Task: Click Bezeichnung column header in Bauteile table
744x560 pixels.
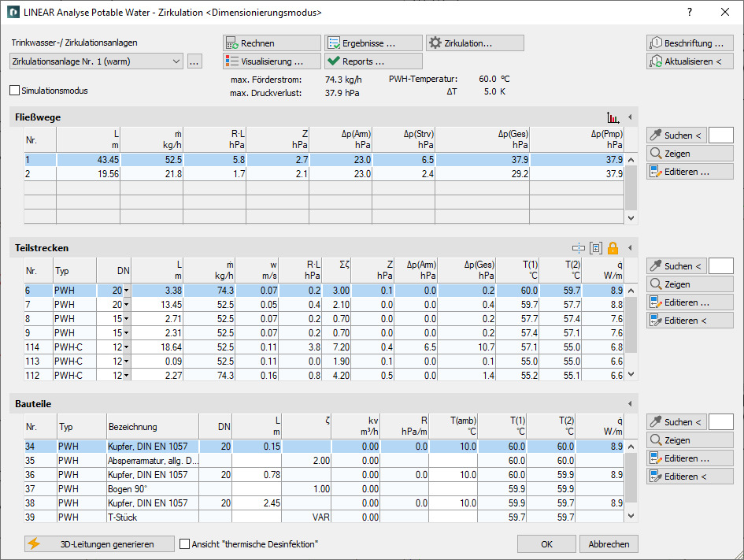Action: click(x=153, y=426)
